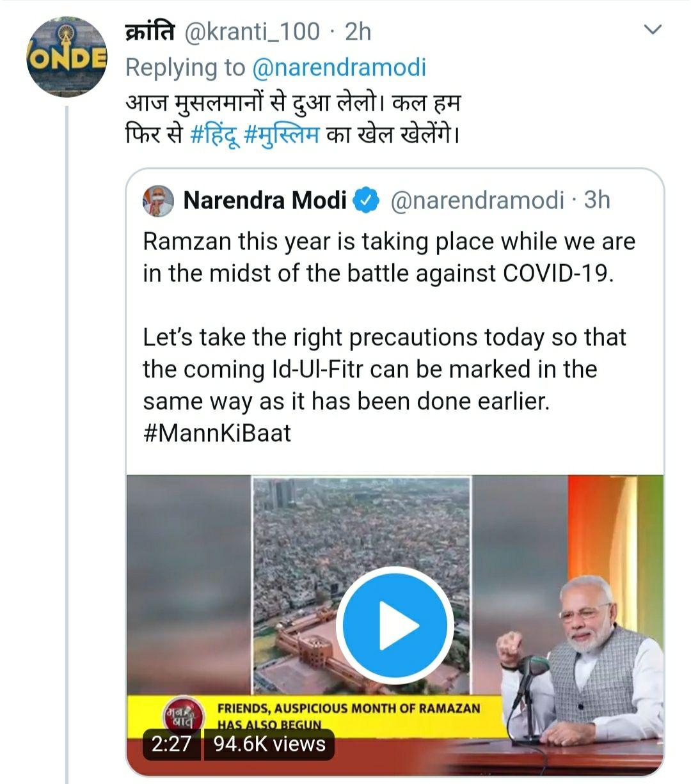691x784 pixels.
Task: Open the #MannKiBaat hashtag
Action: 217,433
